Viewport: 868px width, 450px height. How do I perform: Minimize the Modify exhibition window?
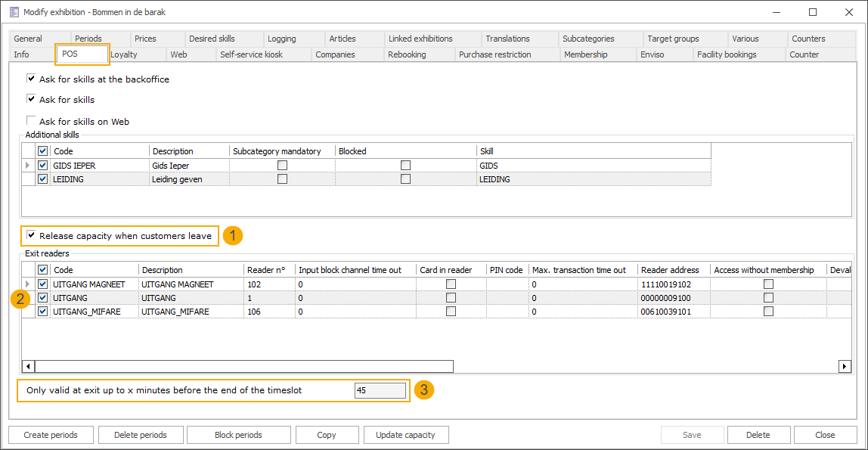(778, 12)
